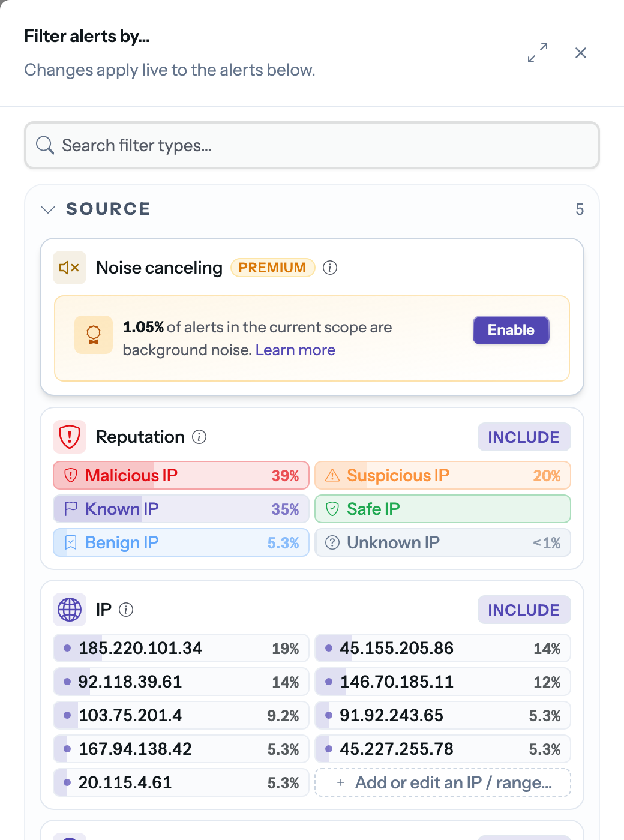The height and width of the screenshot is (840, 624).
Task: Expand the filter panel with the arrows icon
Action: click(x=538, y=53)
